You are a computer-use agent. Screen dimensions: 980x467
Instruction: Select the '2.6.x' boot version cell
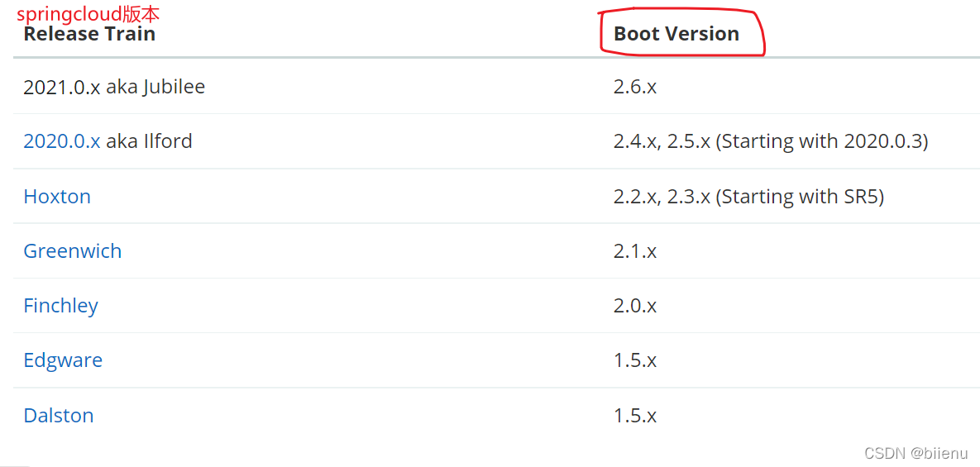(635, 86)
